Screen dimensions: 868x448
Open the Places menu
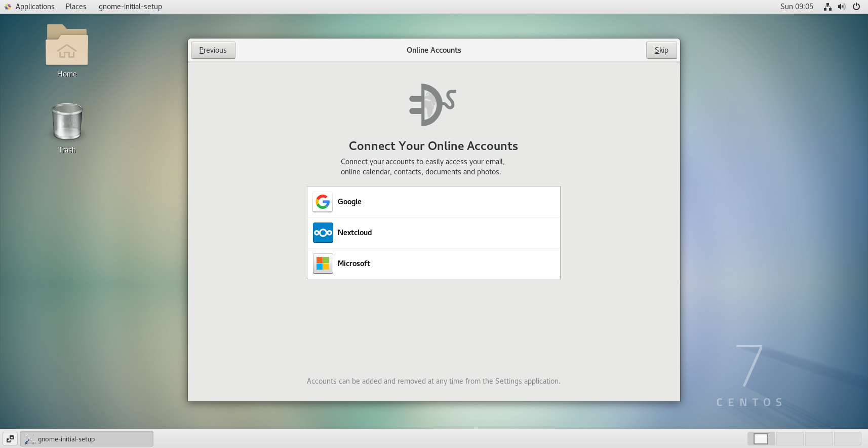76,7
